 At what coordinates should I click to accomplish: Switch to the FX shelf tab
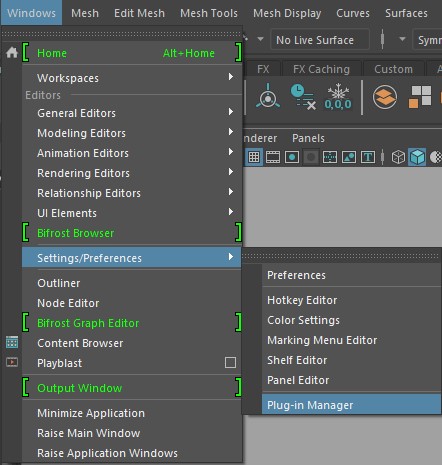263,69
